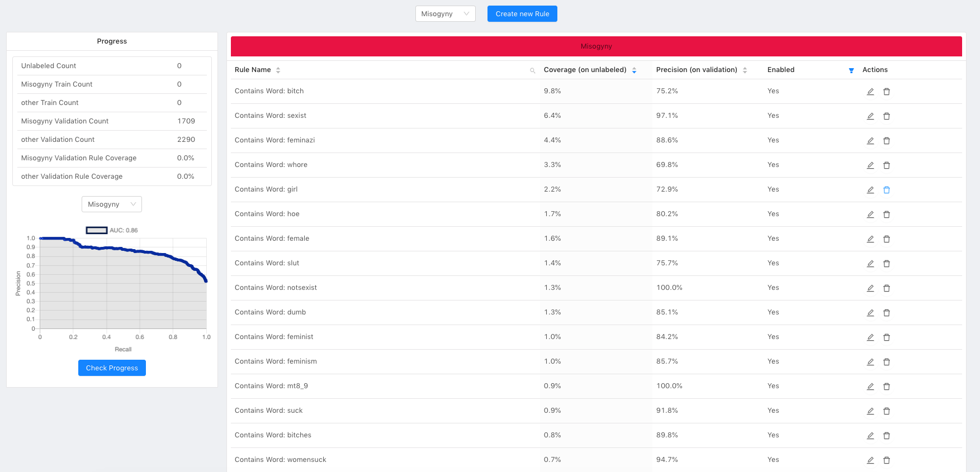Edit the 'Contains Word: female' rule

870,239
